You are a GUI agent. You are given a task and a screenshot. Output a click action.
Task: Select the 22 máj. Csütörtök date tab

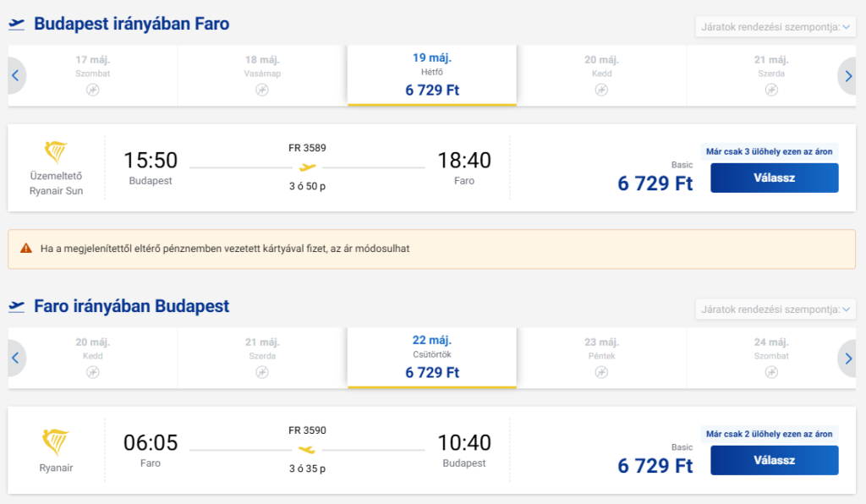tap(432, 357)
